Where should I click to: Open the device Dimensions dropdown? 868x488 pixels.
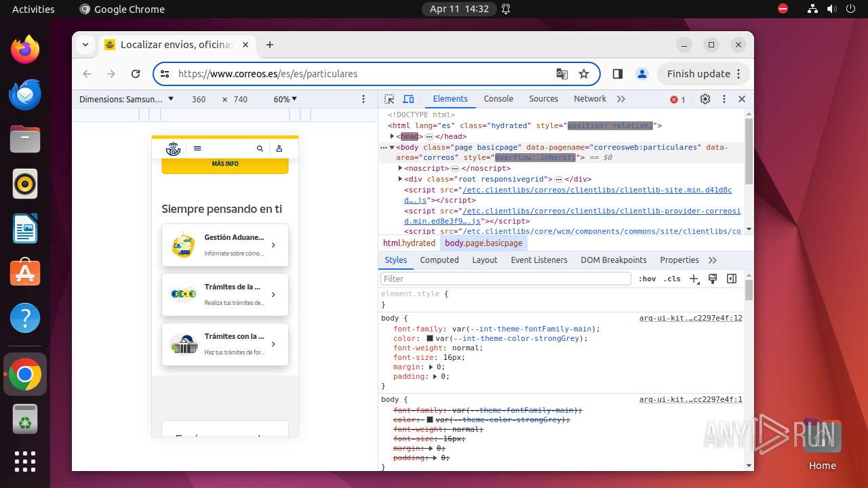(x=127, y=99)
